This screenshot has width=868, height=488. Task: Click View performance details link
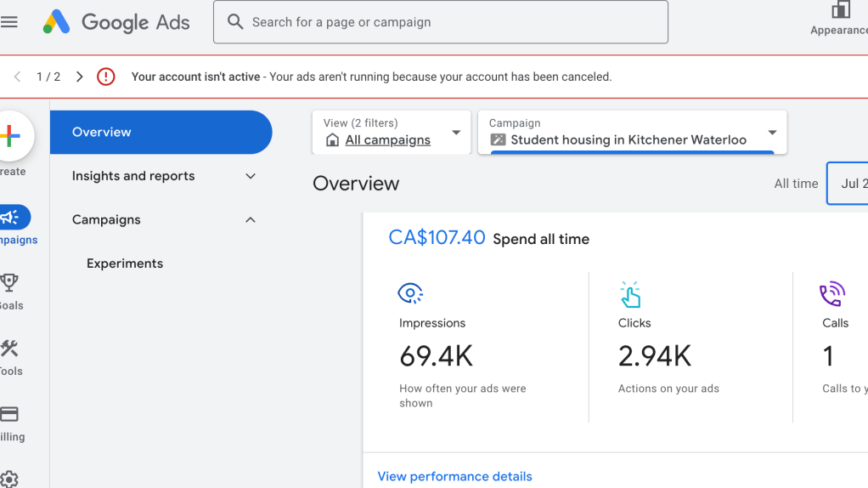(454, 476)
